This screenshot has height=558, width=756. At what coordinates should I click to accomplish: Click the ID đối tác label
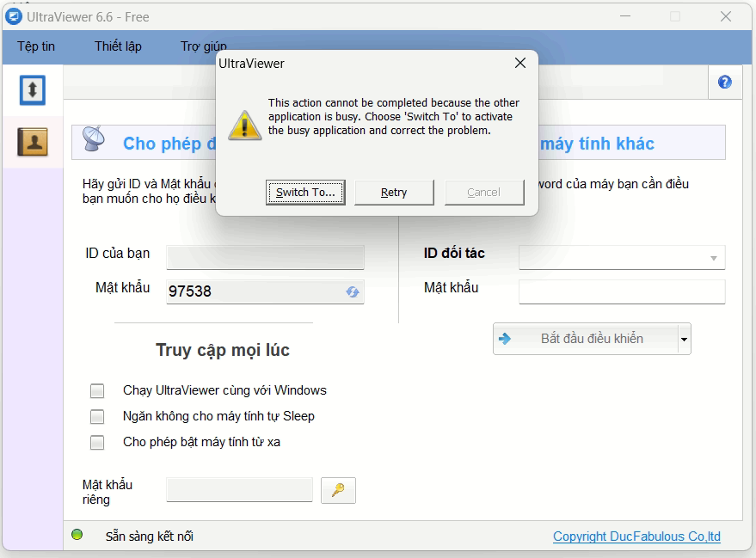pos(454,253)
